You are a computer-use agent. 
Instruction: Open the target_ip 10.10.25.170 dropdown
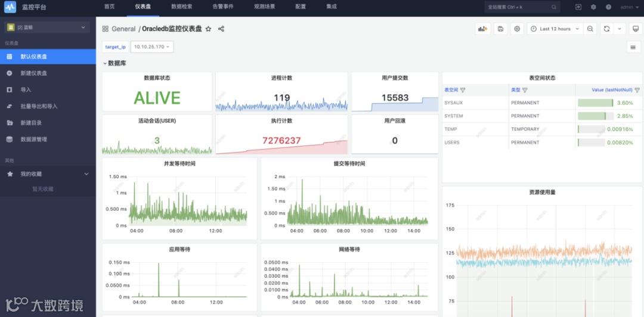pos(152,47)
